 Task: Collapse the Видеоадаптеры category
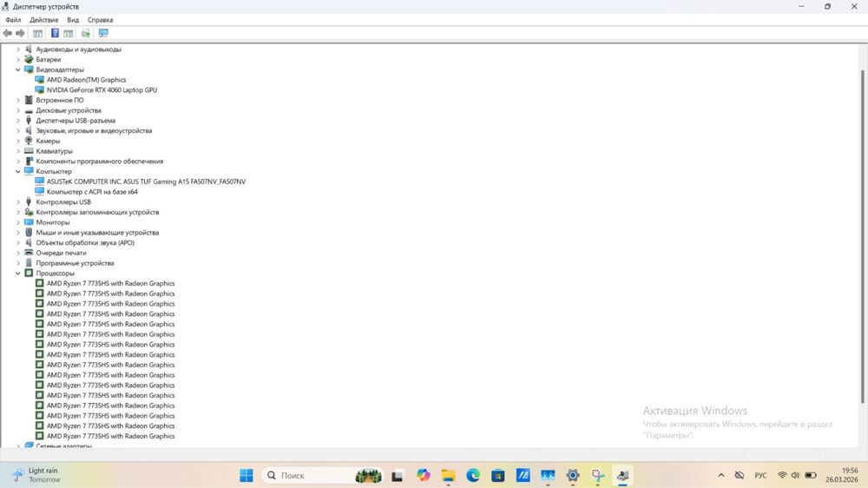(17, 69)
